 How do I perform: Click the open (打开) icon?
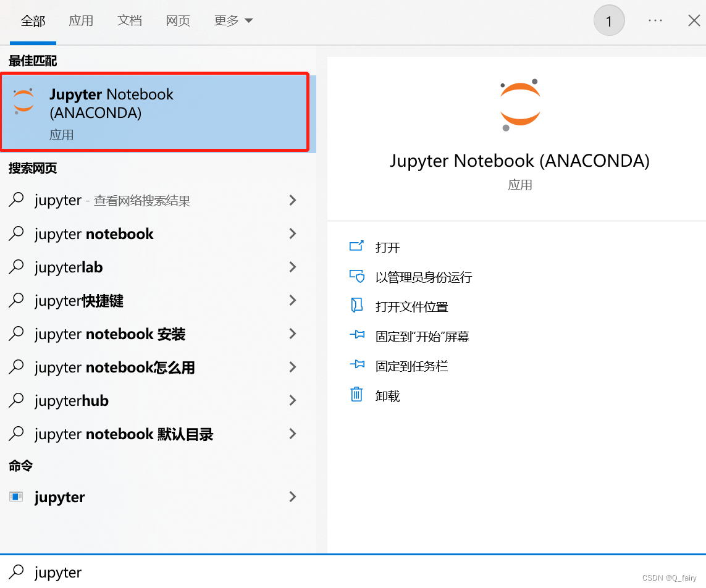point(356,246)
